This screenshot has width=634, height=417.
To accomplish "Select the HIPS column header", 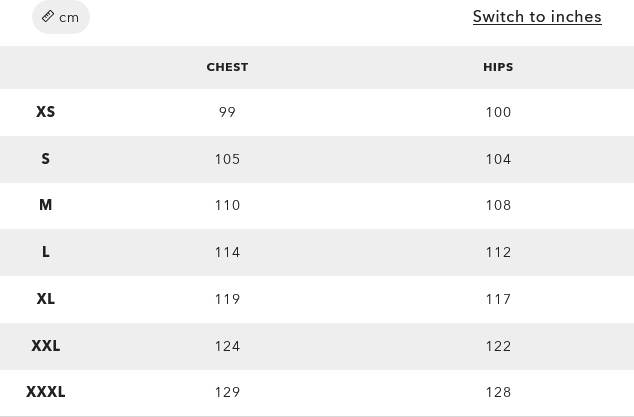I will 498,67.
